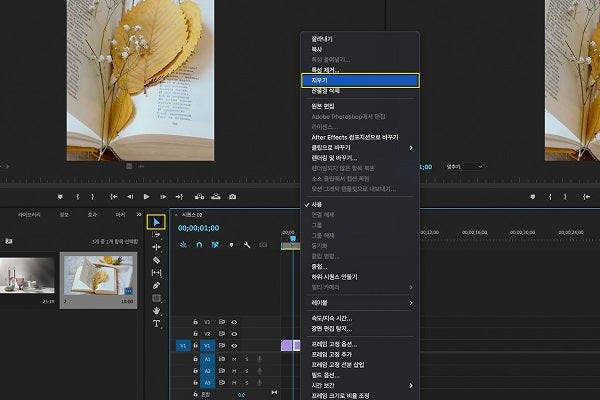
Task: Select the Rectangle shape tool
Action: pyautogui.click(x=156, y=298)
